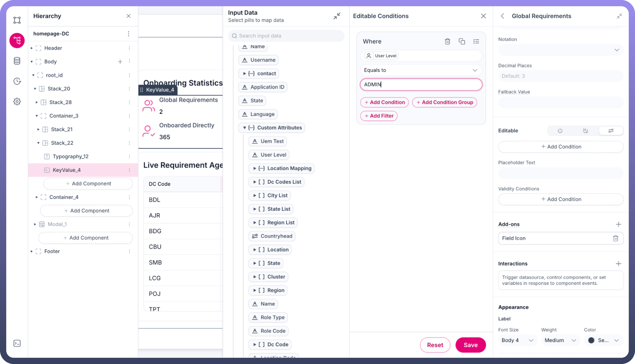Viewport: 635px width, 364px height.
Task: Open the terminal console icon at bottom left
Action: pyautogui.click(x=17, y=343)
